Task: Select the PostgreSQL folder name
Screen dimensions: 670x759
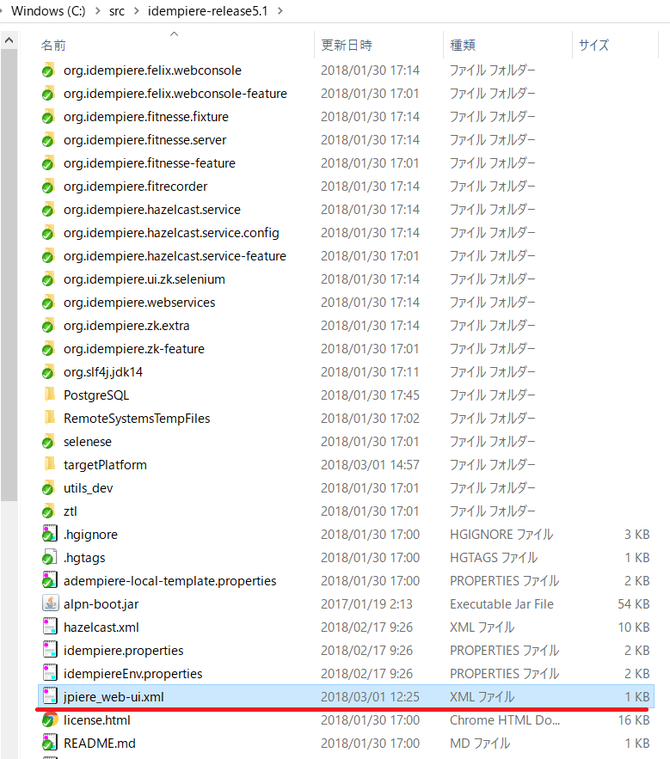Action: coord(96,395)
